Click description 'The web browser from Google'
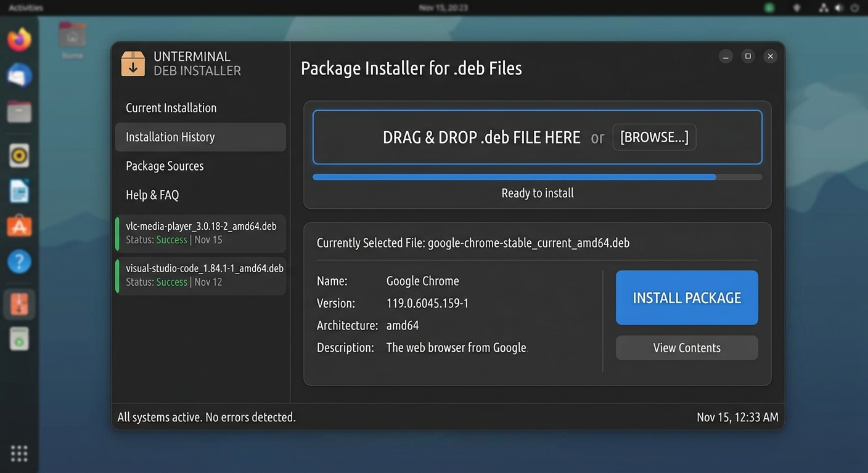Image resolution: width=868 pixels, height=473 pixels. click(x=456, y=347)
